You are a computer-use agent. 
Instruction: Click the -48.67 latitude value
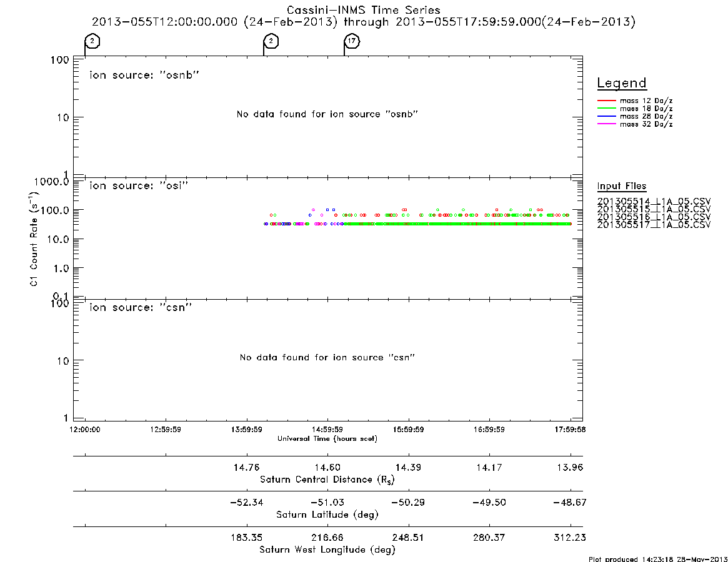click(570, 503)
